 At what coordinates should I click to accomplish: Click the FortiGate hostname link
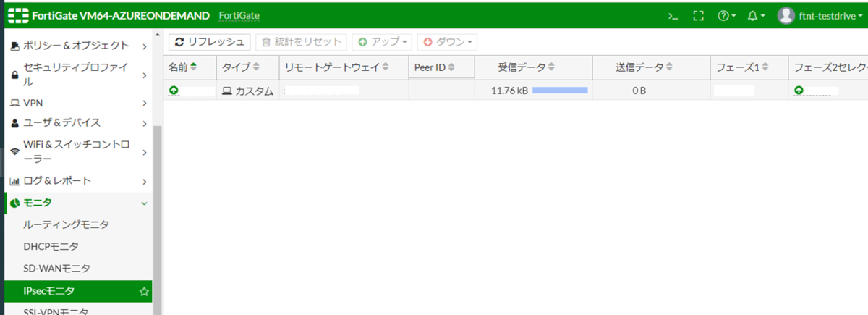(239, 15)
